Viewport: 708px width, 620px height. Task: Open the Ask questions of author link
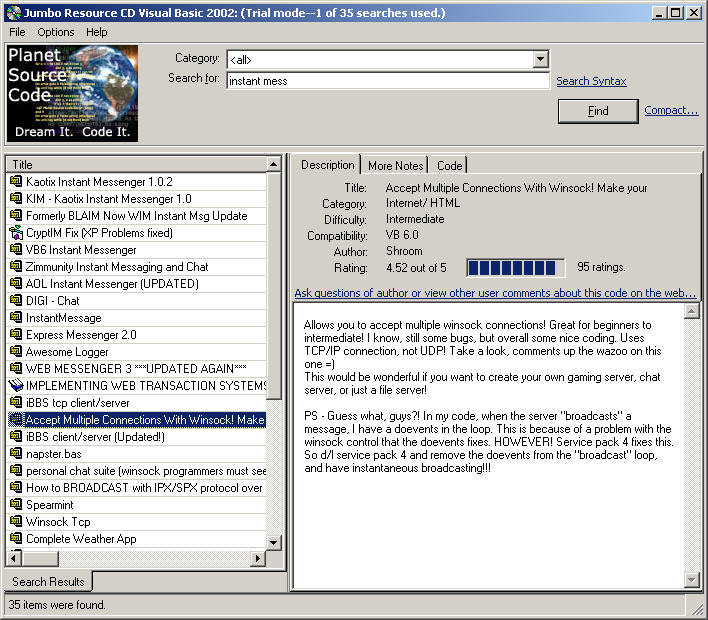point(495,293)
